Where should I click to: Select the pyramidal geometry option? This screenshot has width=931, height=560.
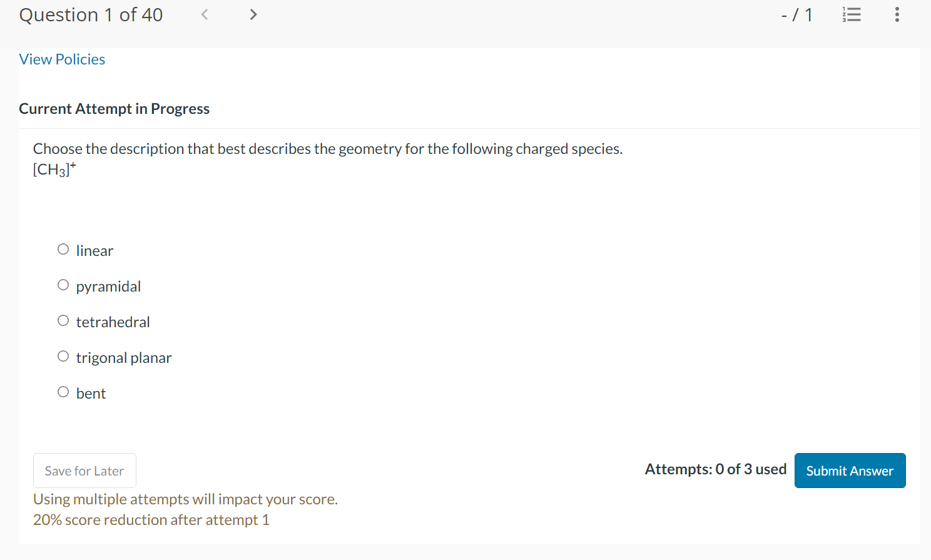point(63,284)
